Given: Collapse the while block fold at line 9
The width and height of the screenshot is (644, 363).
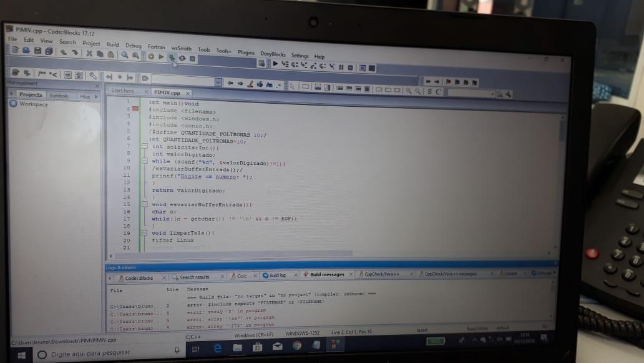Looking at the screenshot, I should click(145, 161).
